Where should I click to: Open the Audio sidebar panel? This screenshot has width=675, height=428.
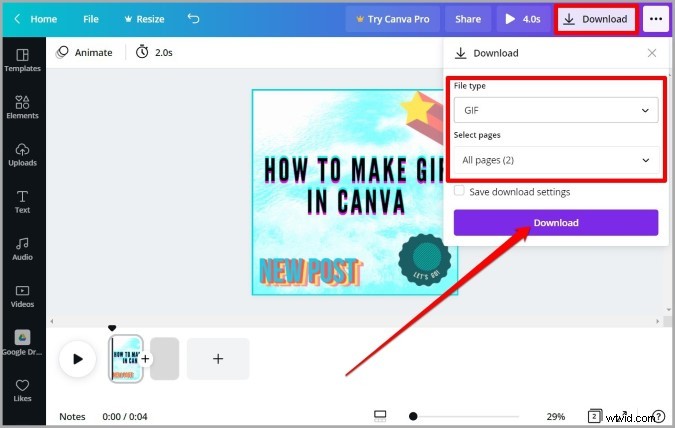click(x=22, y=249)
